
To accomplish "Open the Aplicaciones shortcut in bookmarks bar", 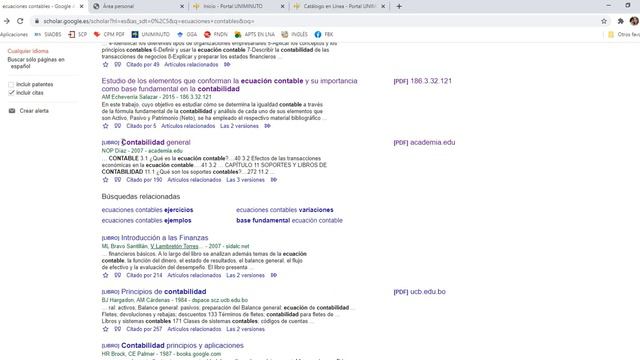I will coord(14,35).
